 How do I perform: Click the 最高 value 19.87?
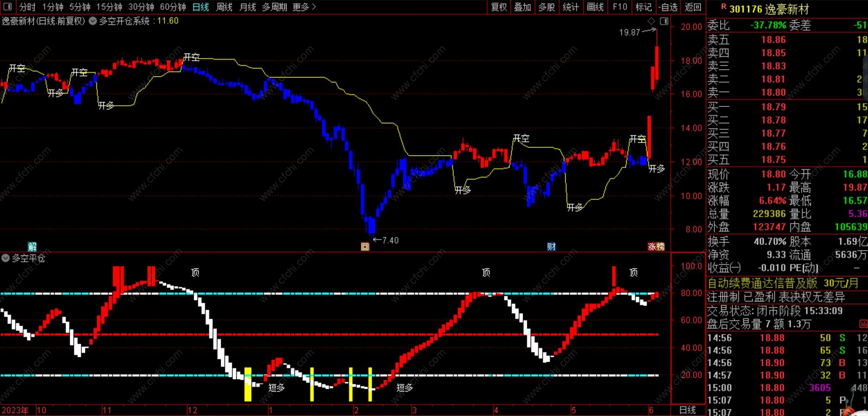click(x=855, y=187)
